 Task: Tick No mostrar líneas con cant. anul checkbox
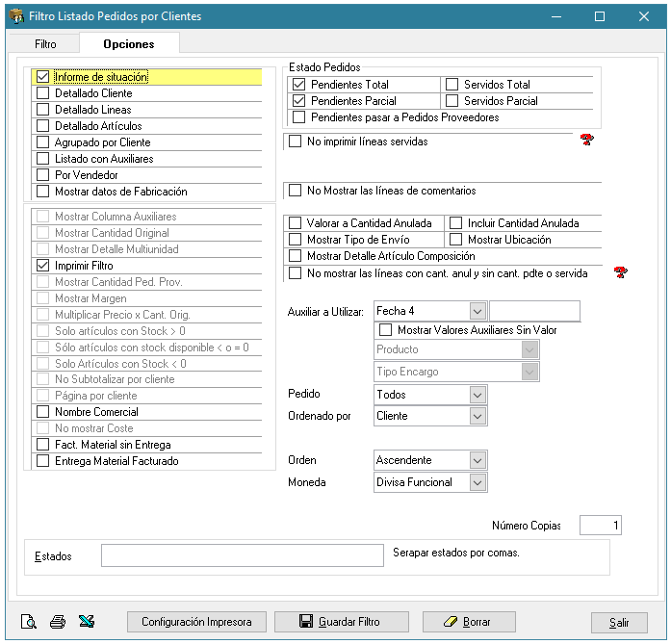point(295,273)
